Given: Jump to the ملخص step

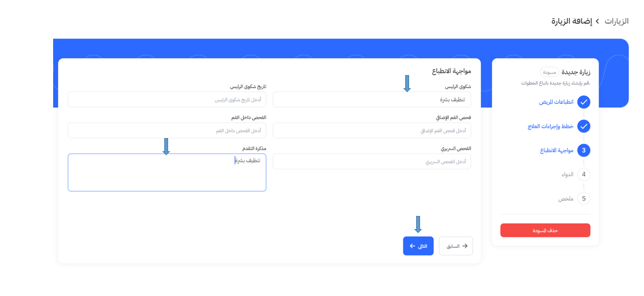Looking at the screenshot, I should [x=566, y=198].
